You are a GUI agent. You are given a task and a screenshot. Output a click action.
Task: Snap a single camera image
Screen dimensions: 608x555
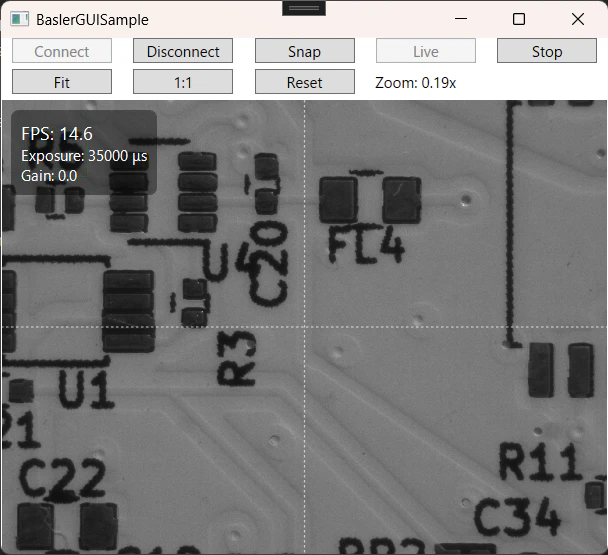(304, 51)
